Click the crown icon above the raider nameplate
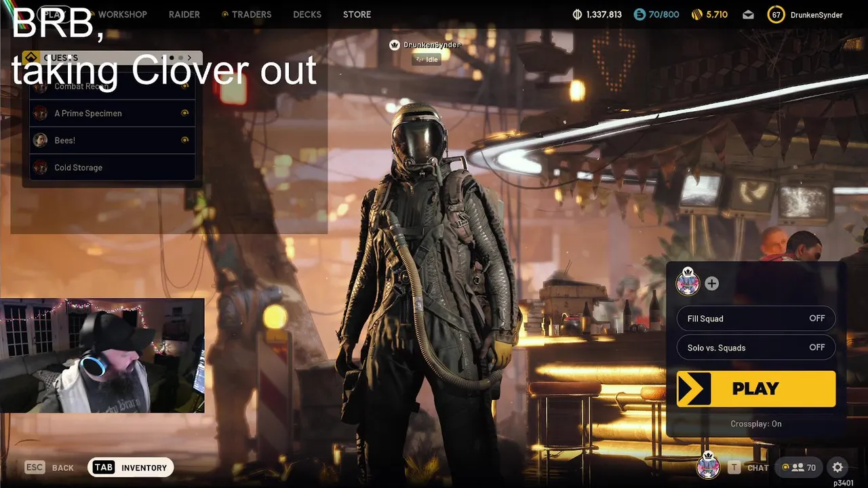 395,45
